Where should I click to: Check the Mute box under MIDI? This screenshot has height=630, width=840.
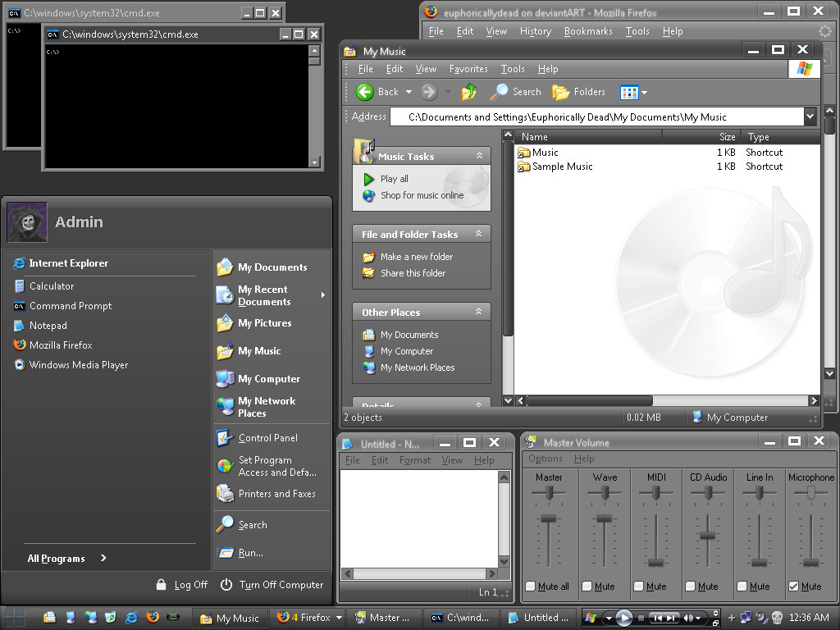(638, 587)
